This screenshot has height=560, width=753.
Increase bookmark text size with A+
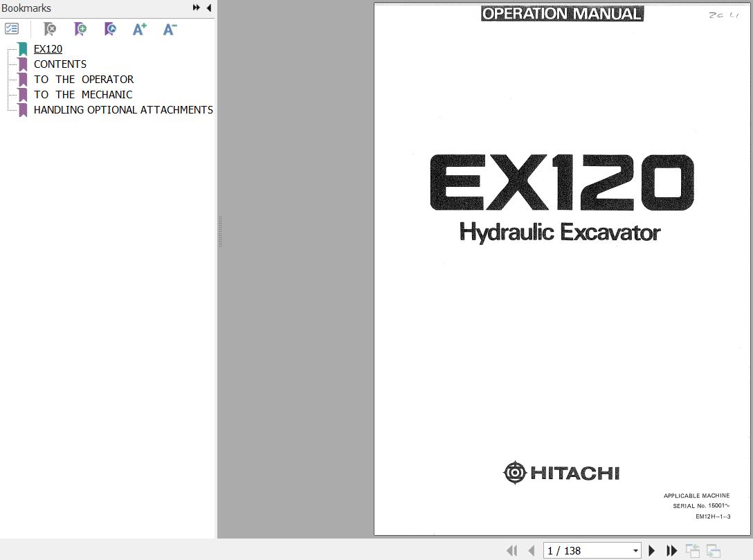(x=140, y=29)
